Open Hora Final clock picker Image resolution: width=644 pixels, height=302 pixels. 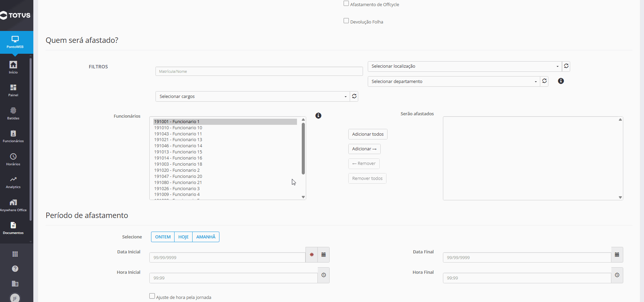coord(617,275)
